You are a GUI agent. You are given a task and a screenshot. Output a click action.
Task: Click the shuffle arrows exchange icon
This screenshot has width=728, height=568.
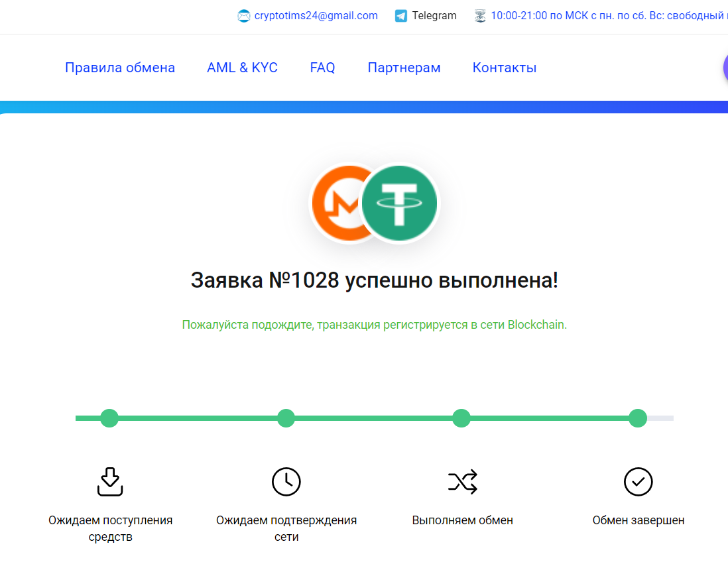(x=462, y=482)
